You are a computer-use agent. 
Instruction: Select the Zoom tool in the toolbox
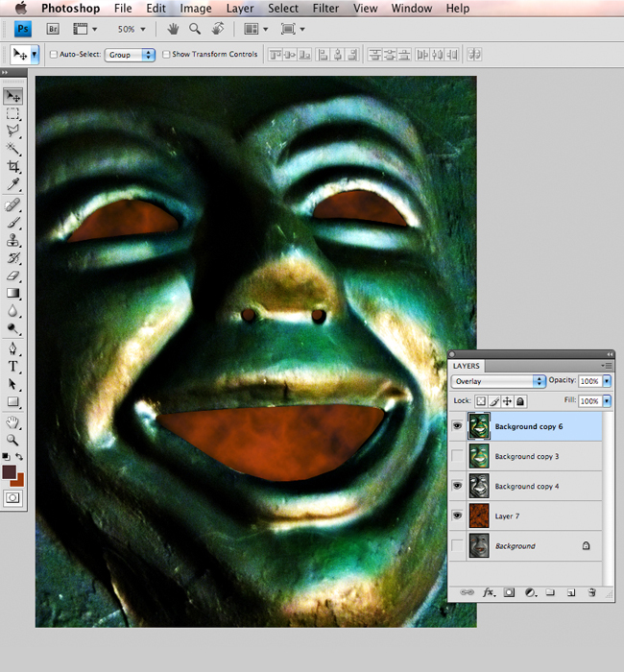pos(12,440)
